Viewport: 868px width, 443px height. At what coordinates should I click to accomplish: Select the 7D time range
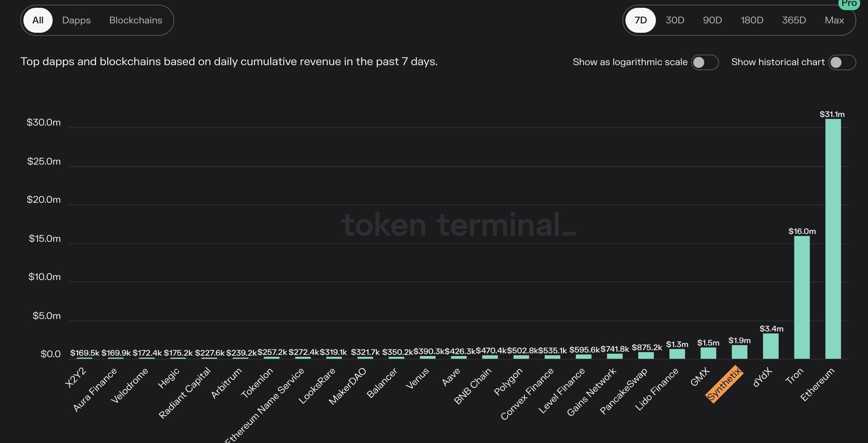click(640, 20)
